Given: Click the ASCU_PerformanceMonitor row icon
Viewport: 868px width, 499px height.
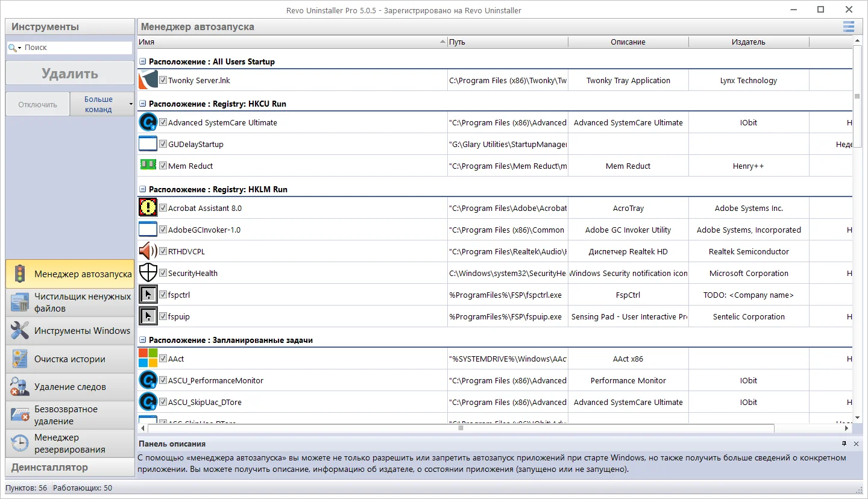Looking at the screenshot, I should pyautogui.click(x=148, y=380).
